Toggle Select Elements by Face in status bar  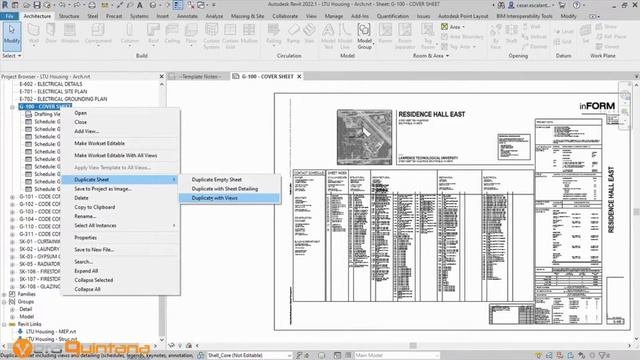(x=571, y=356)
